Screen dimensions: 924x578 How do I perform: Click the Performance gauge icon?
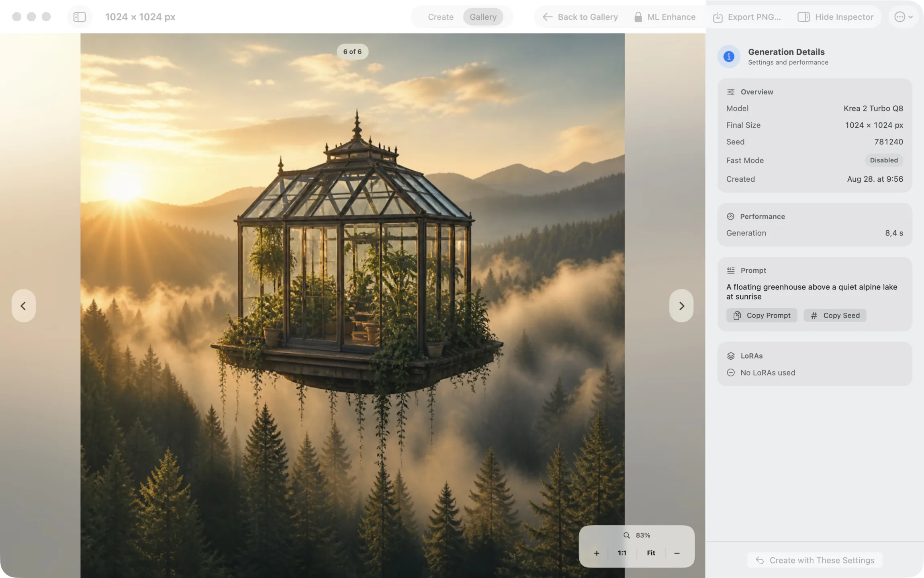point(730,217)
